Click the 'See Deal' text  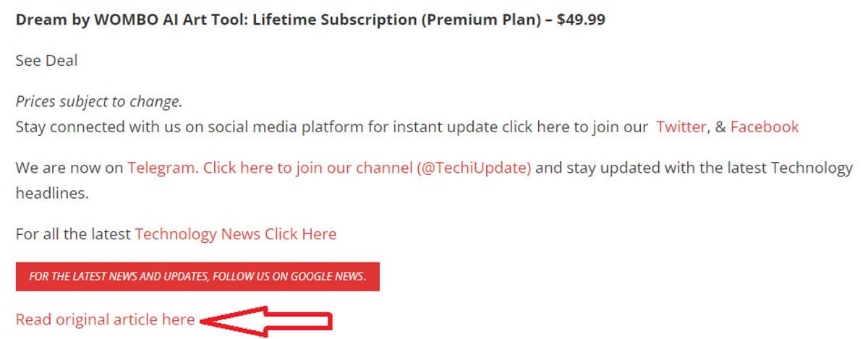coord(46,61)
